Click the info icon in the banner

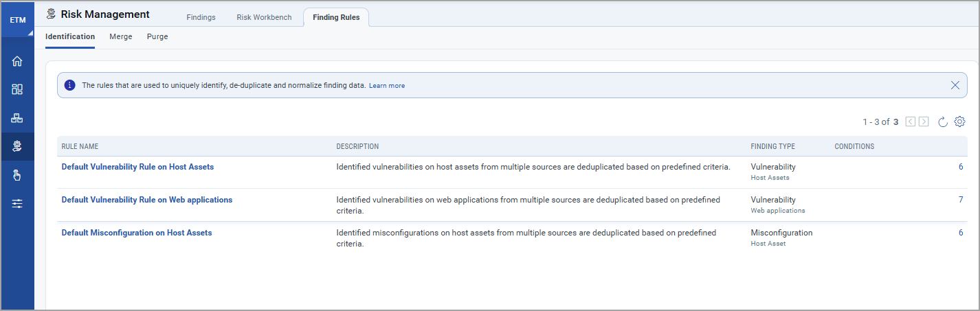tap(69, 86)
